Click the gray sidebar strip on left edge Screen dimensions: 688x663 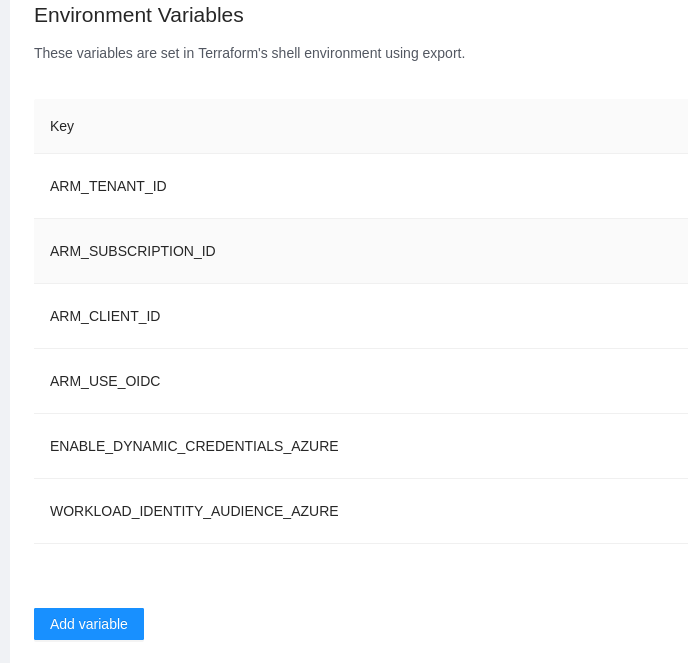point(5,330)
